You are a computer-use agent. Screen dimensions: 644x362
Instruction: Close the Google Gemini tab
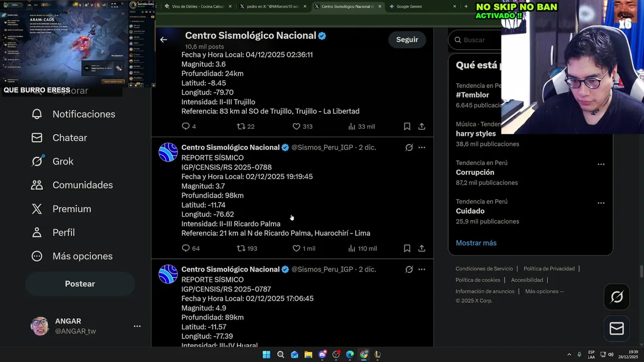(454, 7)
